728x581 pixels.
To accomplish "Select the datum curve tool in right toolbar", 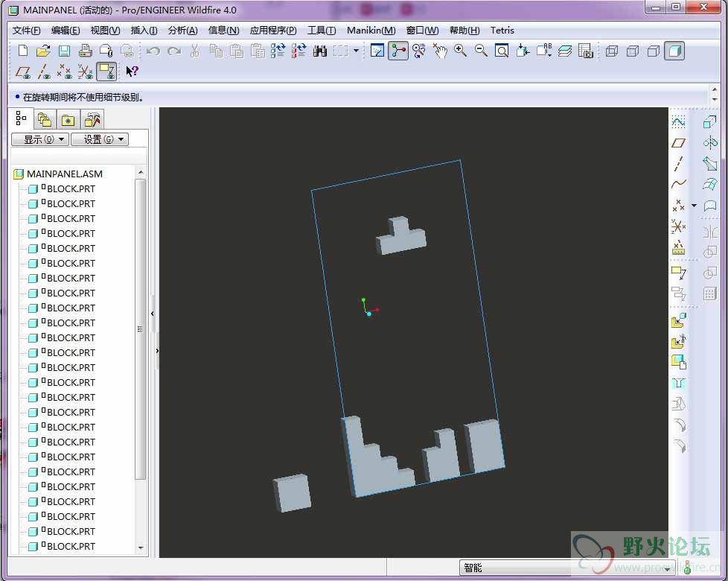I will 678,184.
